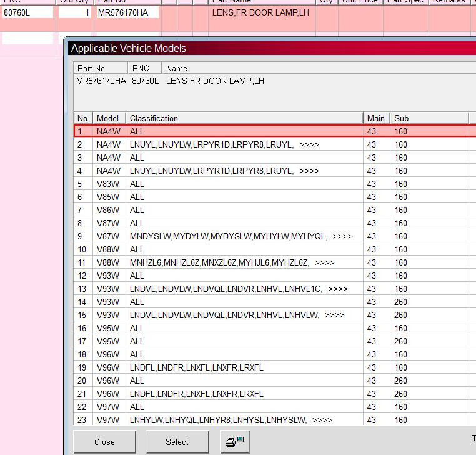Expand >>>> in row 2 classification
Viewport: 476px width, 455px height.
pos(309,144)
